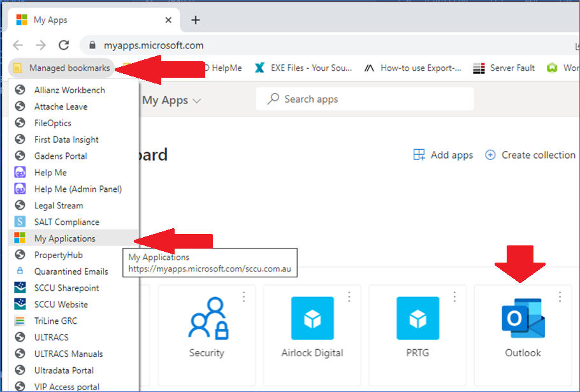
Task: Click the browser forward arrow
Action: pos(41,45)
